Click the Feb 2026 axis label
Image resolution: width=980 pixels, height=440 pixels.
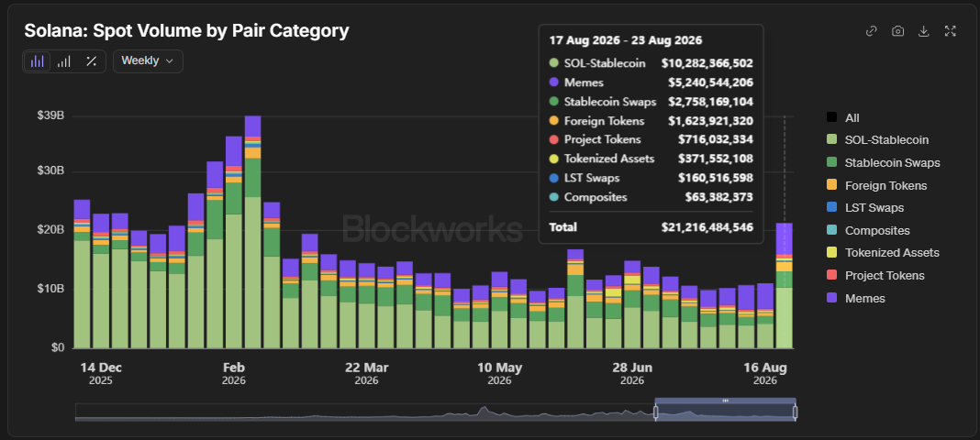coord(234,373)
